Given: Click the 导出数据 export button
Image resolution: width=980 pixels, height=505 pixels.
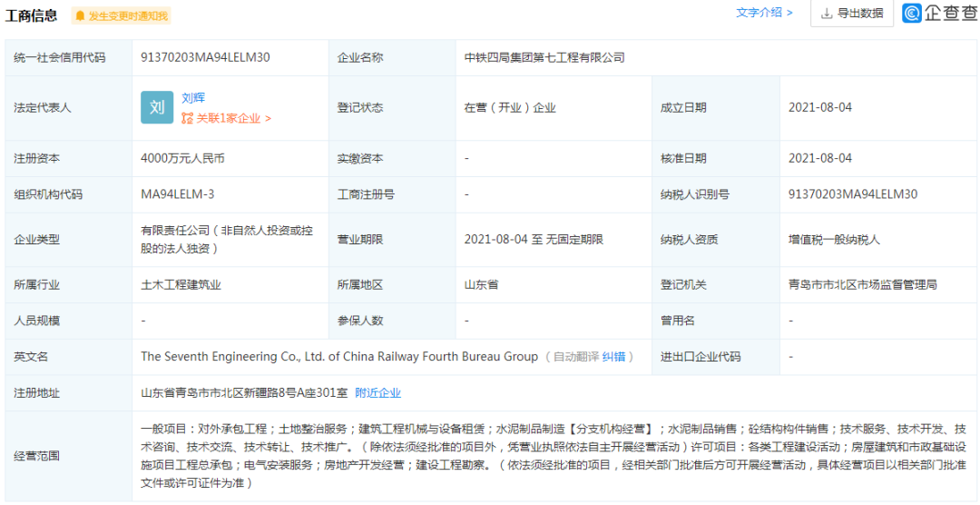Looking at the screenshot, I should (x=852, y=13).
